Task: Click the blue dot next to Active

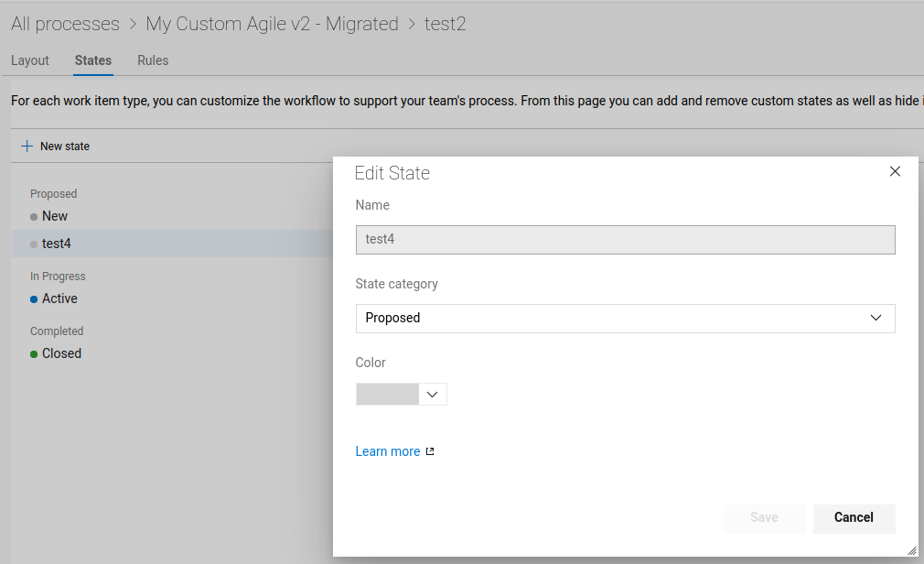Action: (34, 299)
